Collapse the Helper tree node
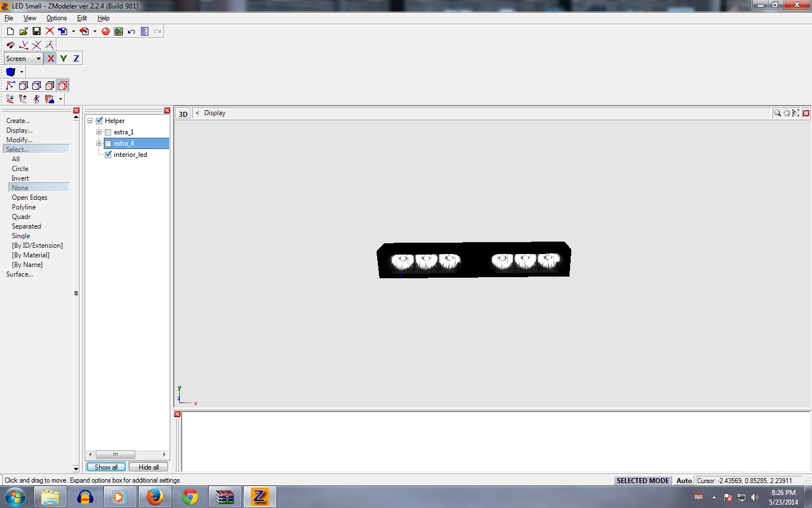This screenshot has height=508, width=812. 90,121
